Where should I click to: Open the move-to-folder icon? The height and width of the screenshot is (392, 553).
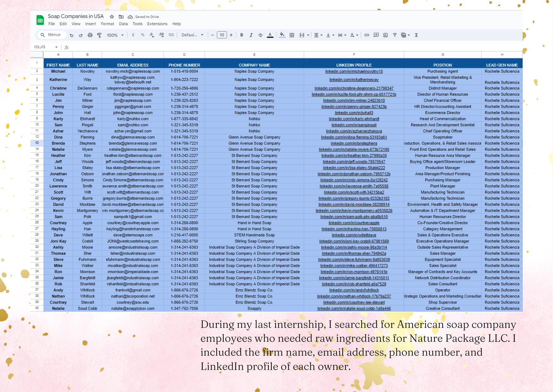[121, 17]
